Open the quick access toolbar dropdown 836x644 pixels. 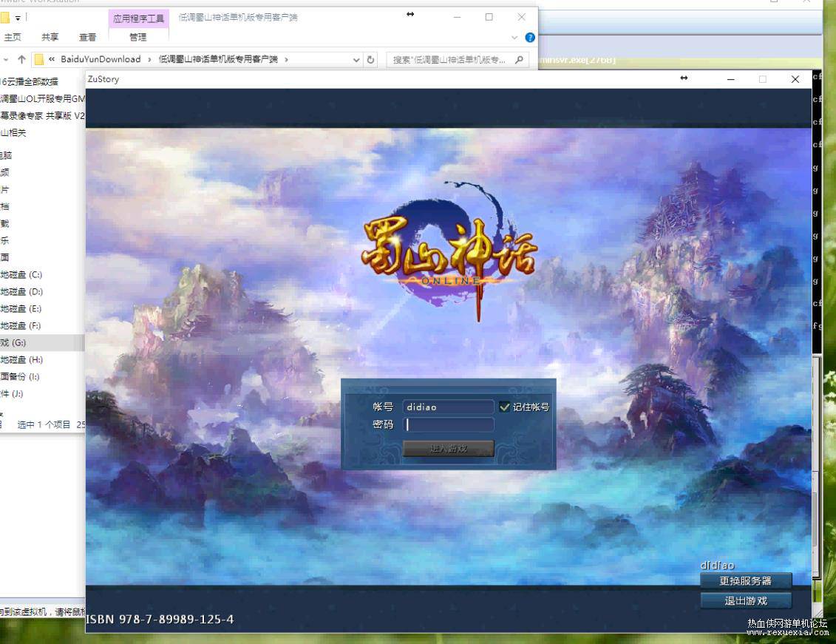click(x=18, y=18)
